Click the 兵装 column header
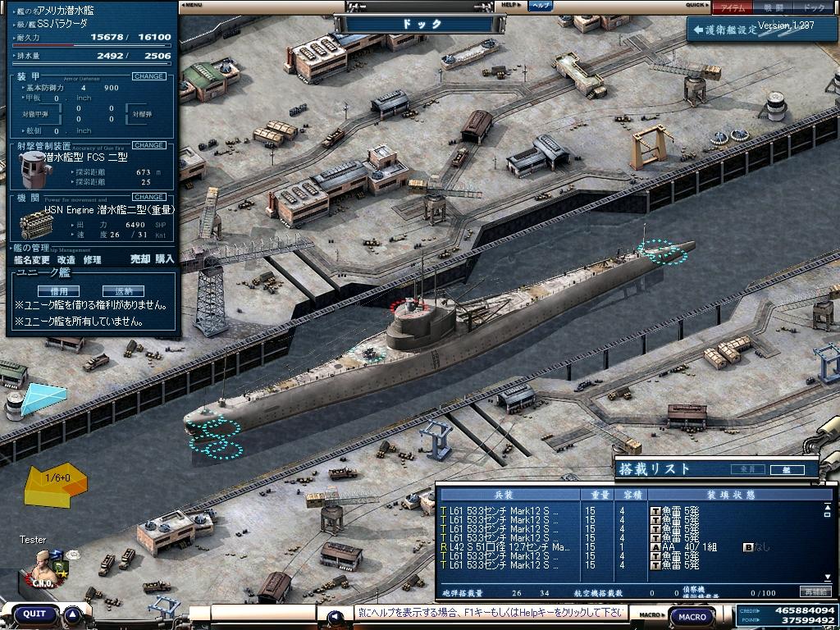The height and width of the screenshot is (630, 840). [510, 495]
